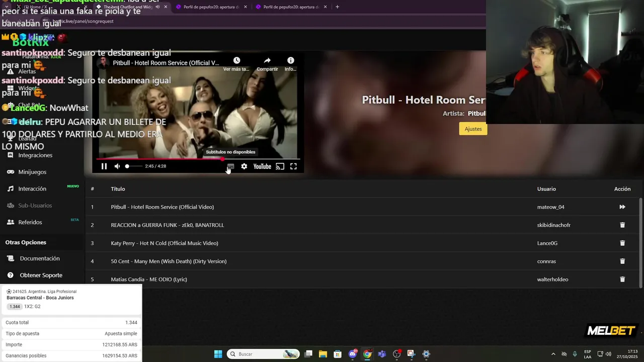Screen dimensions: 644x362
Task: Open Documentación in Otras Opciones
Action: click(40, 258)
